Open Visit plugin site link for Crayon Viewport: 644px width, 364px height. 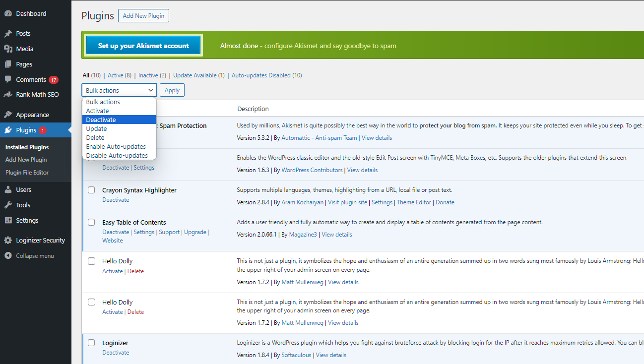[x=347, y=202]
